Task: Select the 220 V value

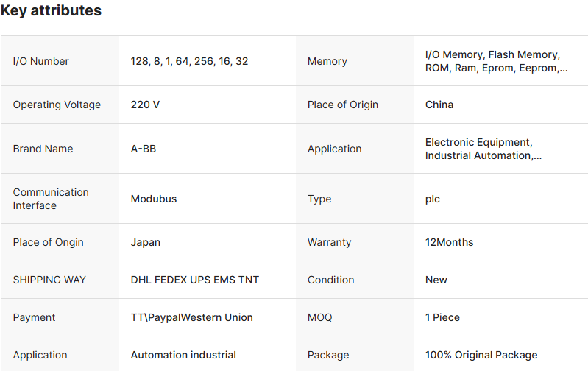Action: tap(145, 105)
